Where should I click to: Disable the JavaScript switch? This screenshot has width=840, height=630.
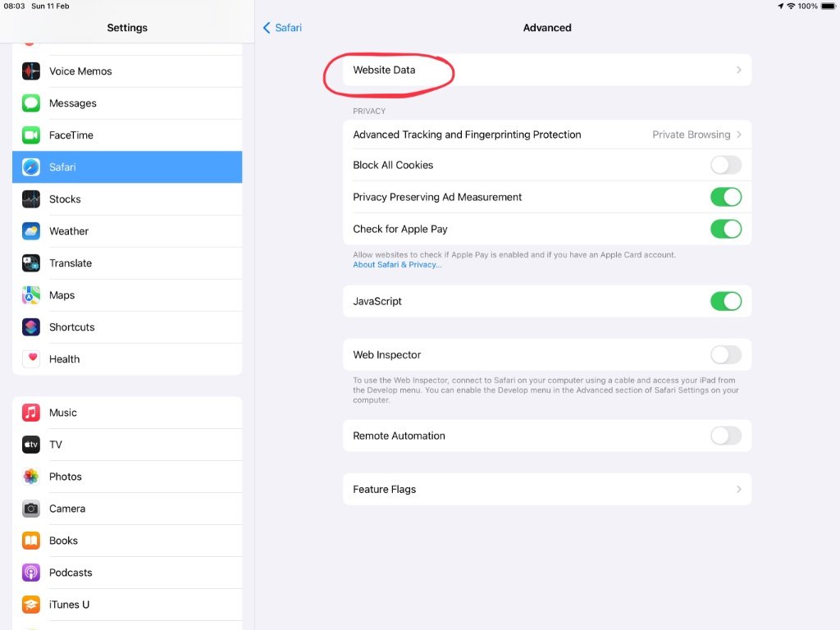[x=726, y=301]
